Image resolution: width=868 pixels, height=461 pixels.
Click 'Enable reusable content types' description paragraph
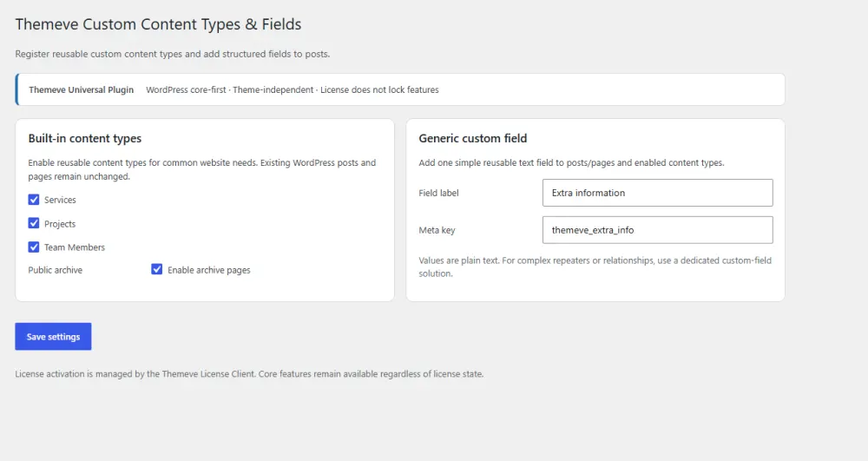tap(202, 169)
